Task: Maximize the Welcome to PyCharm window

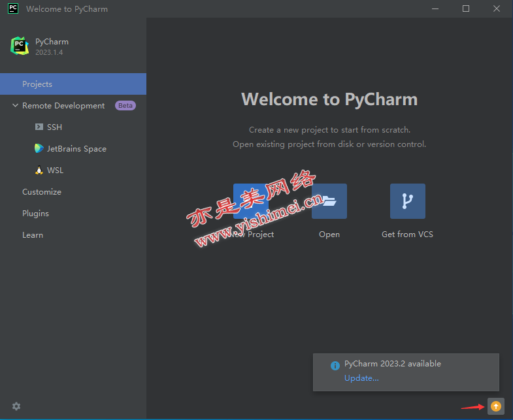Action: [x=466, y=9]
